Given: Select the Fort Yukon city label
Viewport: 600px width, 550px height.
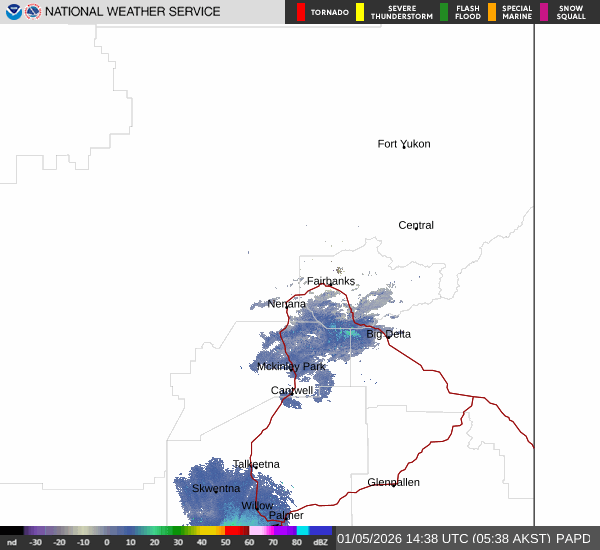Looking at the screenshot, I should pyautogui.click(x=404, y=144).
